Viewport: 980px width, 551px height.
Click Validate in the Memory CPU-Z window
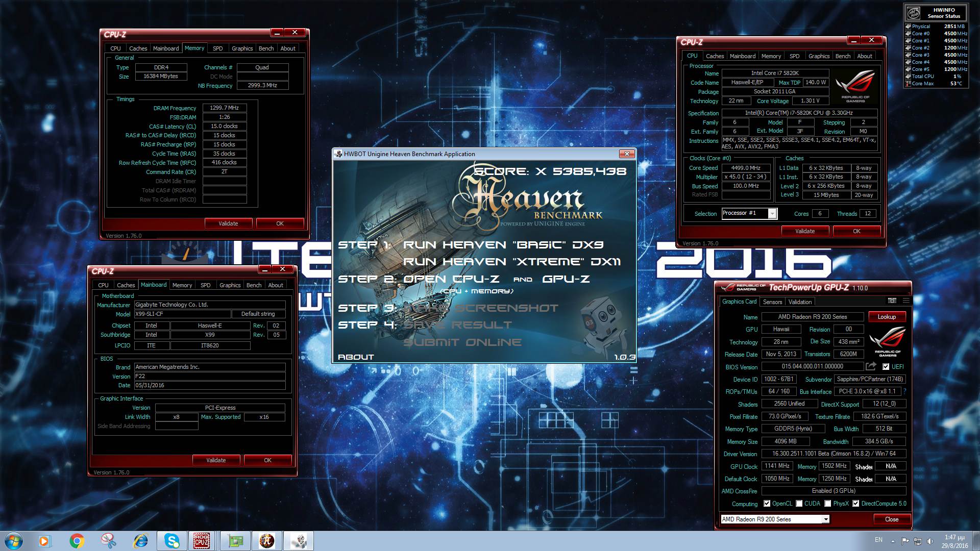[228, 223]
